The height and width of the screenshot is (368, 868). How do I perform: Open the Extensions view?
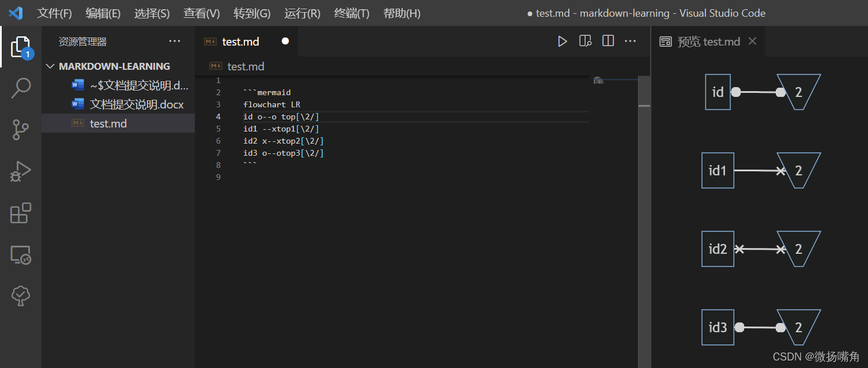tap(21, 213)
